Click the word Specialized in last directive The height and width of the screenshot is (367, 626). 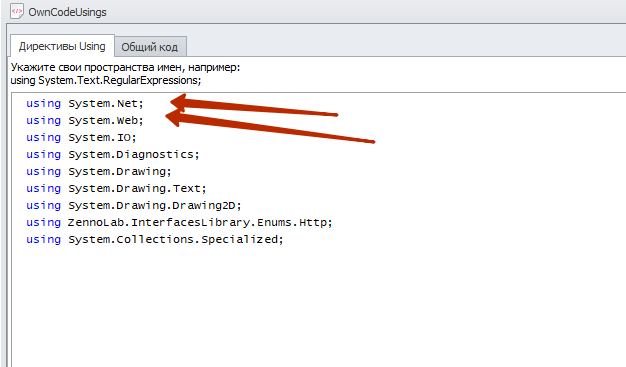240,239
